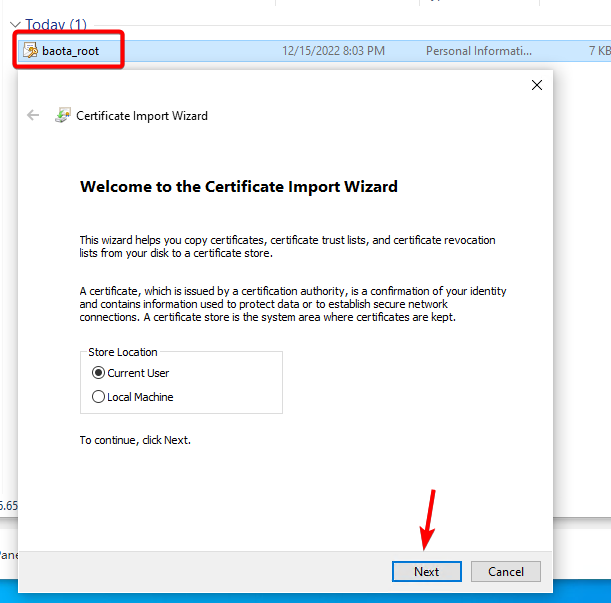The image size is (611, 603).
Task: Click the 7 KB size cell
Action: tap(599, 51)
